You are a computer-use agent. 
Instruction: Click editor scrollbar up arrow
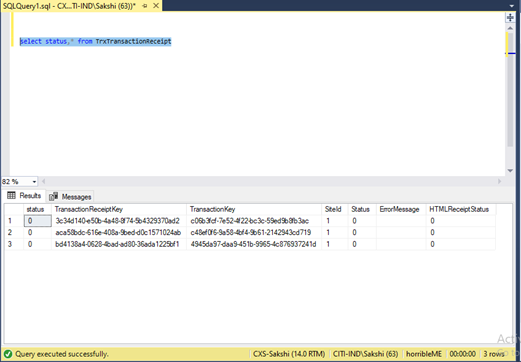(x=510, y=28)
